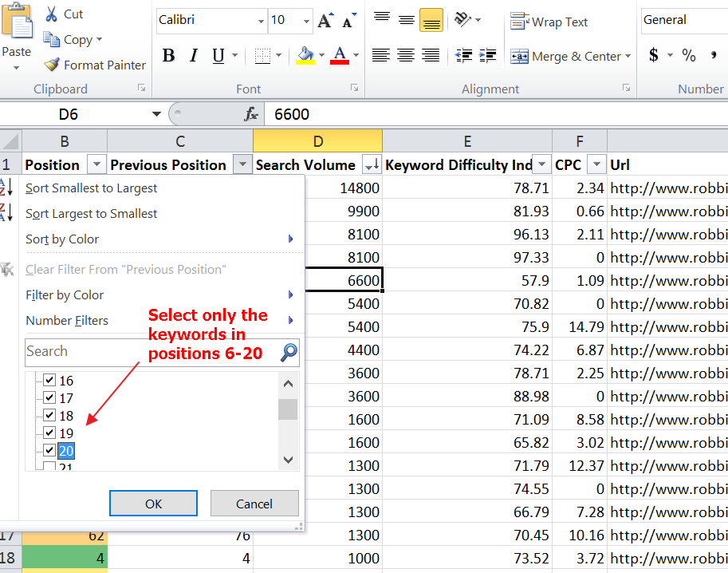This screenshot has height=573, width=728.
Task: Uncheck the 20 filter checkbox
Action: click(x=49, y=451)
